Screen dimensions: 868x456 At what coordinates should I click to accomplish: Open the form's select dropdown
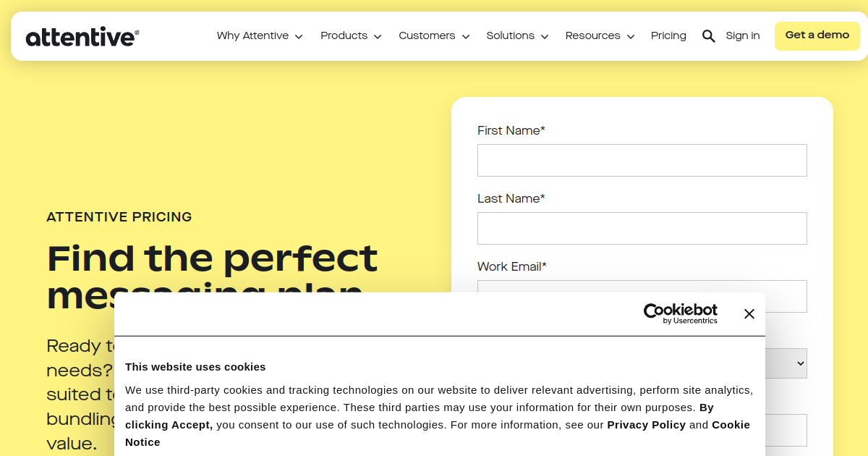[788, 363]
